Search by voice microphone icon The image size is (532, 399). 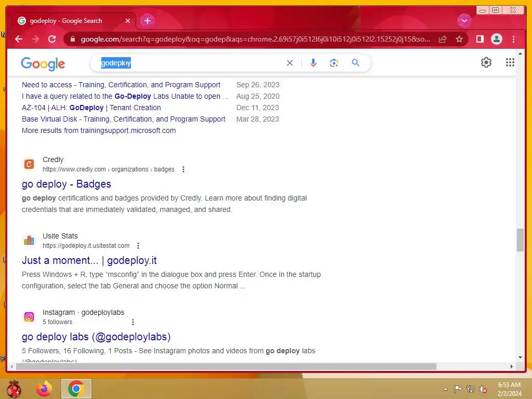pyautogui.click(x=313, y=63)
